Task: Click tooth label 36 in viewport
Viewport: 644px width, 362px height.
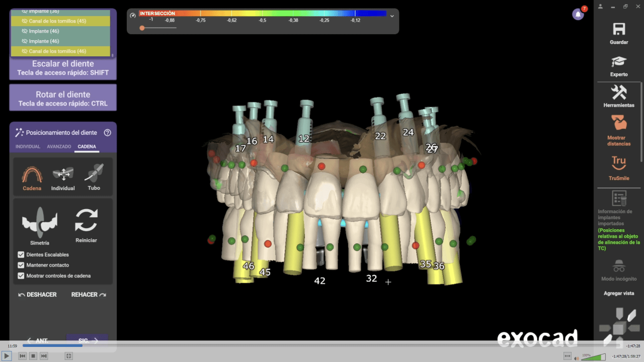Action: (x=439, y=266)
